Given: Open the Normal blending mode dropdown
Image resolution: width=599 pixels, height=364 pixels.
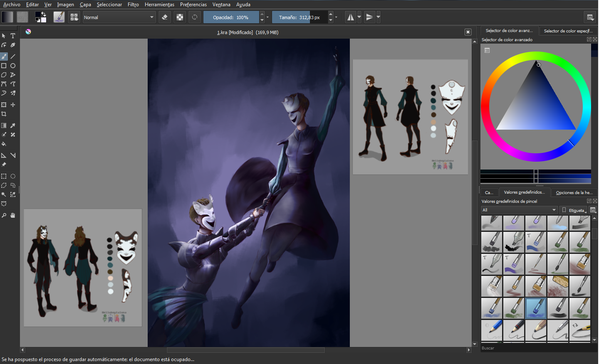Looking at the screenshot, I should [x=119, y=17].
